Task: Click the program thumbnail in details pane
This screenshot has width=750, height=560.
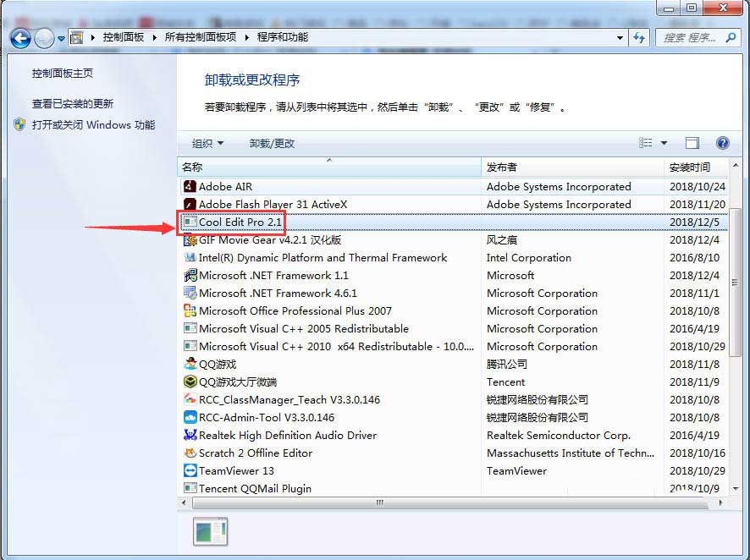Action: 211,531
